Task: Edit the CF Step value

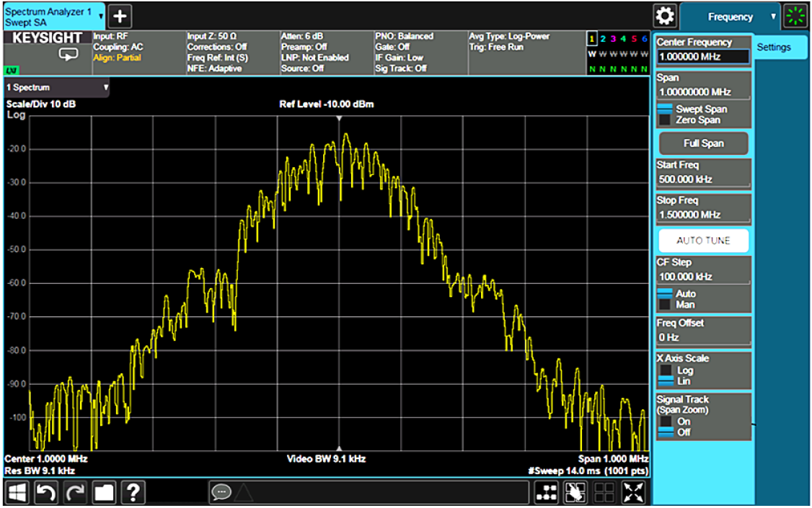Action: coord(703,277)
